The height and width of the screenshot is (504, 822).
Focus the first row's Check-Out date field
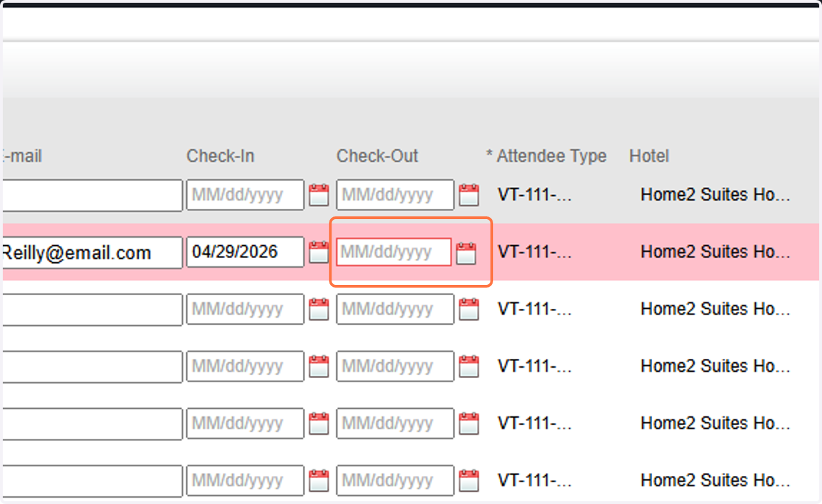(x=395, y=195)
